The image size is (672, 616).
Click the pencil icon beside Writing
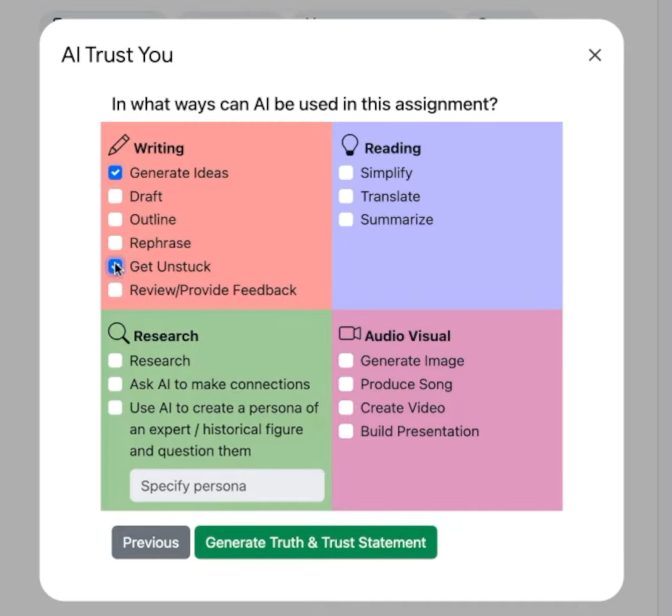[x=119, y=145]
